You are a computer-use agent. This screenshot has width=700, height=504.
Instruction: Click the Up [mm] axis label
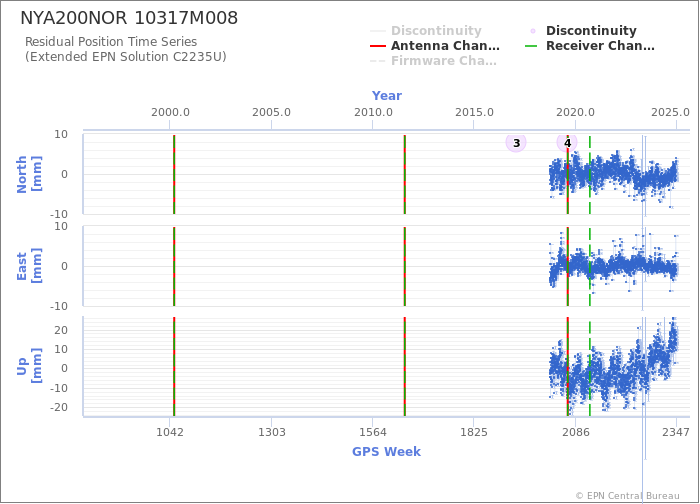click(x=29, y=366)
